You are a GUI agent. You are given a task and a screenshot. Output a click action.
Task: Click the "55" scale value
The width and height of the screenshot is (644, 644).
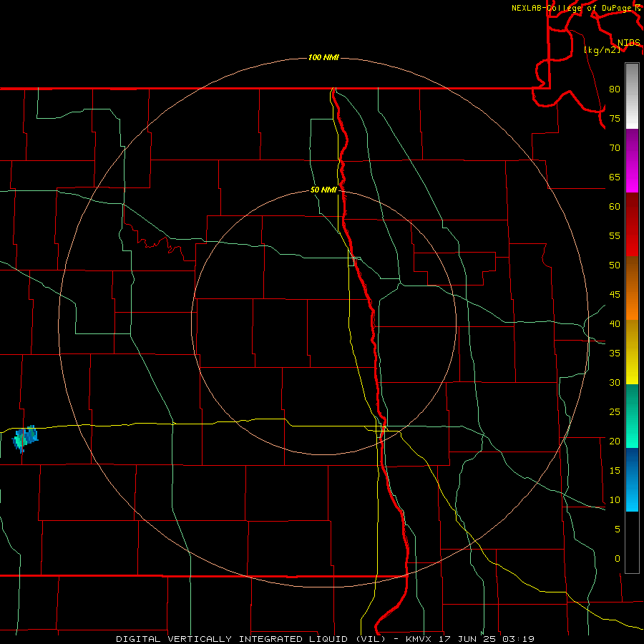[615, 235]
